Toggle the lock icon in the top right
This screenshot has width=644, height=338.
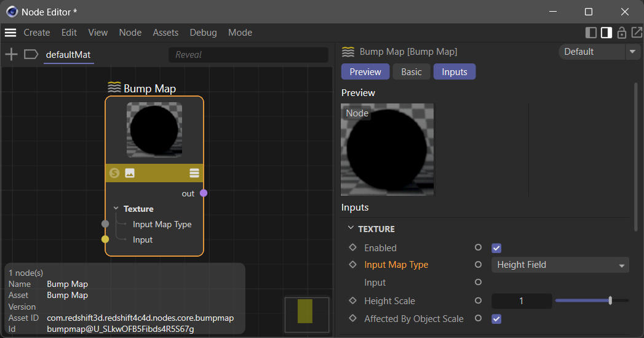(621, 33)
